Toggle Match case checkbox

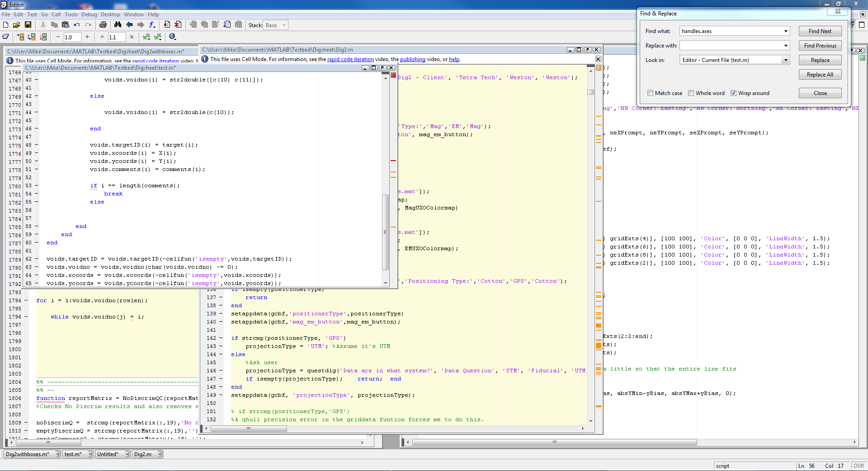(x=650, y=93)
